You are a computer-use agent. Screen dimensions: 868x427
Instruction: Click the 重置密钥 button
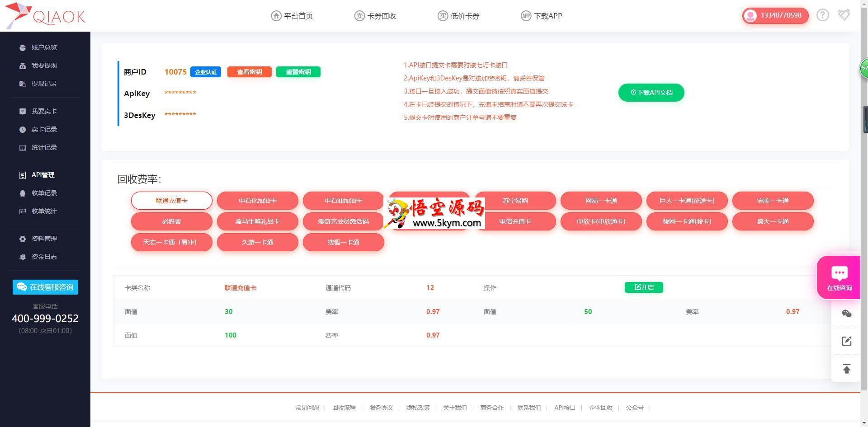pos(298,72)
